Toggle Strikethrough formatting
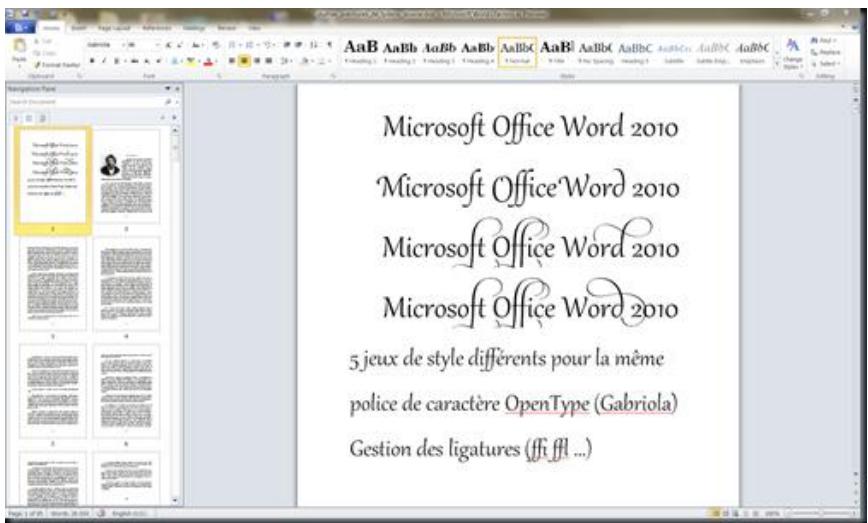Viewport: 868px width, 523px height. point(135,61)
